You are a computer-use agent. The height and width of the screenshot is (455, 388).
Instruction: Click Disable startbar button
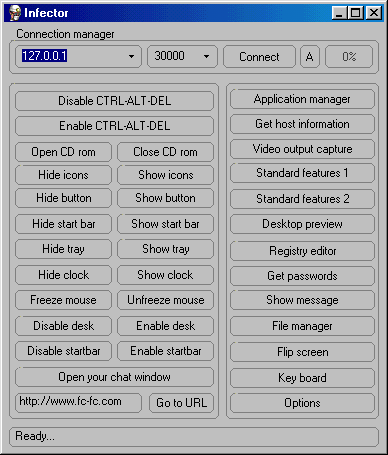(63, 351)
